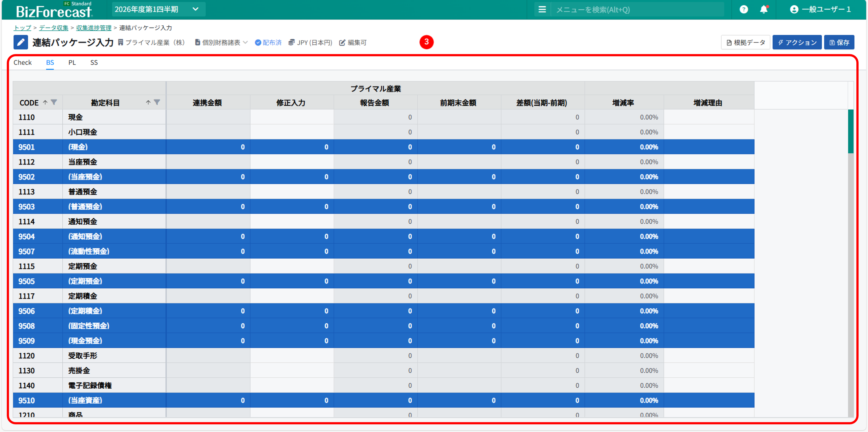Open the help question mark icon
Image resolution: width=868 pixels, height=432 pixels.
(744, 9)
